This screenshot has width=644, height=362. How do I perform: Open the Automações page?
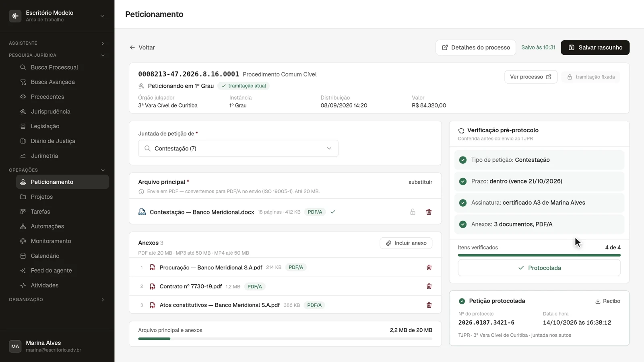click(62, 226)
